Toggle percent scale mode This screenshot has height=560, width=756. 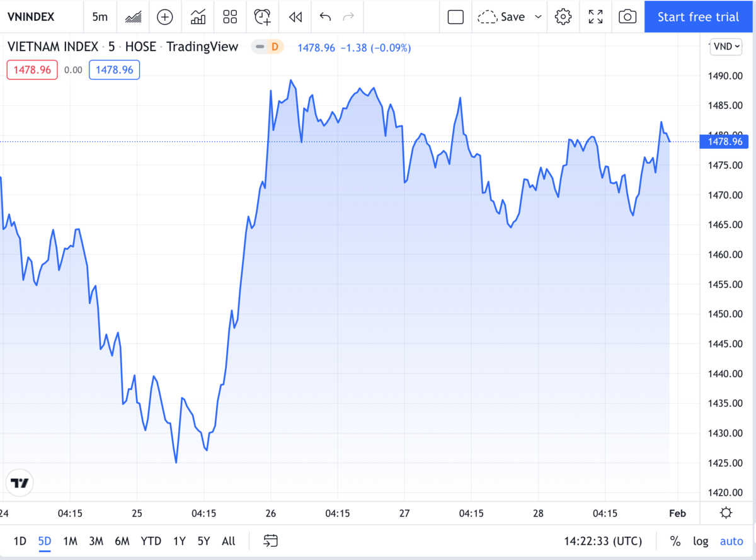(x=675, y=541)
